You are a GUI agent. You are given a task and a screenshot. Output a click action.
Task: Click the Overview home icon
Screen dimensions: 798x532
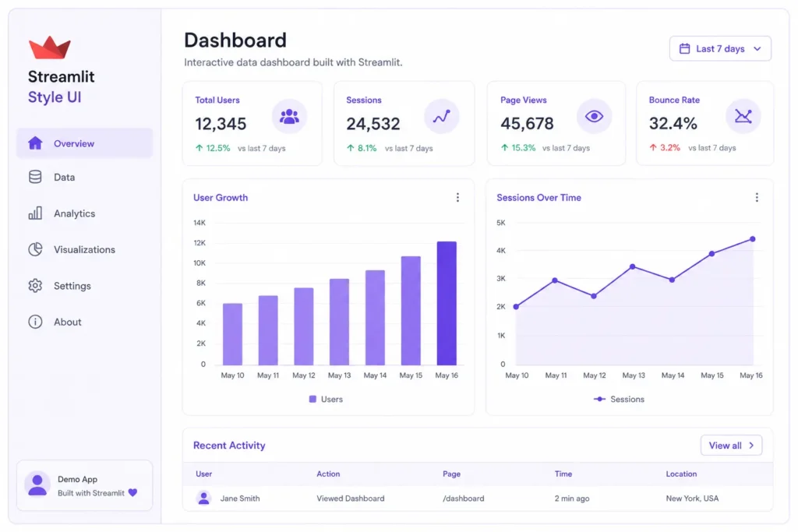pos(35,143)
